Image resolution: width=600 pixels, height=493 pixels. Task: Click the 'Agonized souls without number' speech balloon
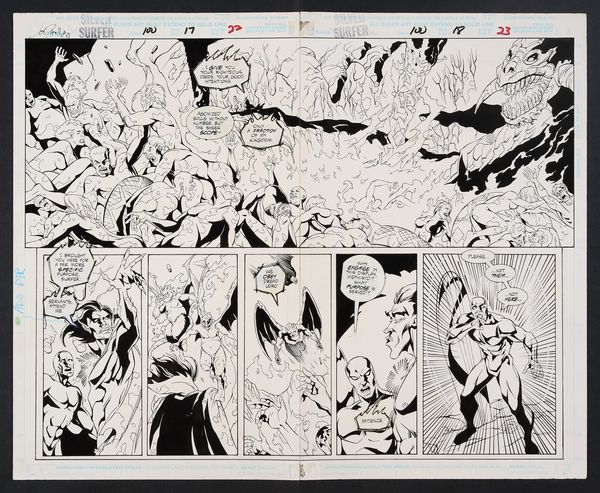210,123
